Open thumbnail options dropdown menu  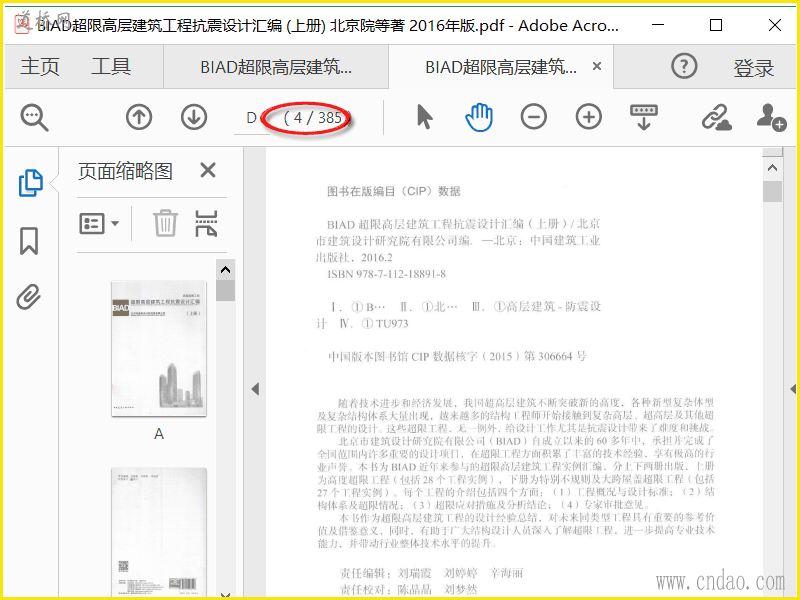coord(99,223)
